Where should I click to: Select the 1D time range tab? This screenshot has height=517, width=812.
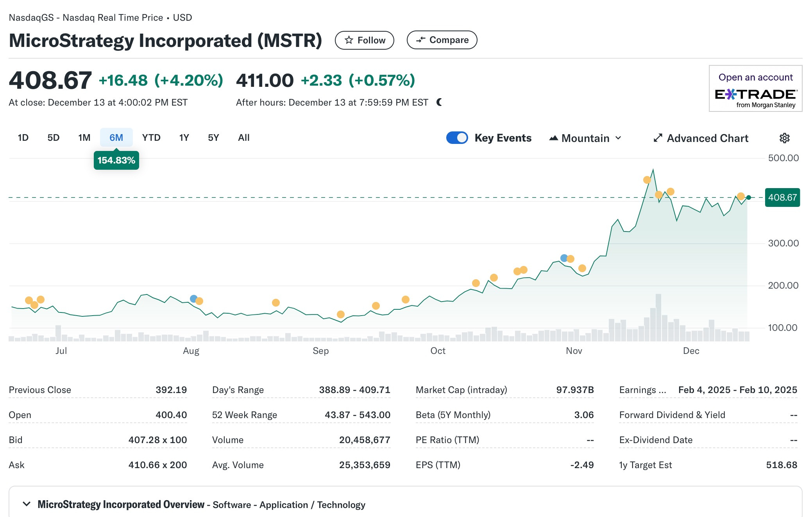[x=23, y=138]
